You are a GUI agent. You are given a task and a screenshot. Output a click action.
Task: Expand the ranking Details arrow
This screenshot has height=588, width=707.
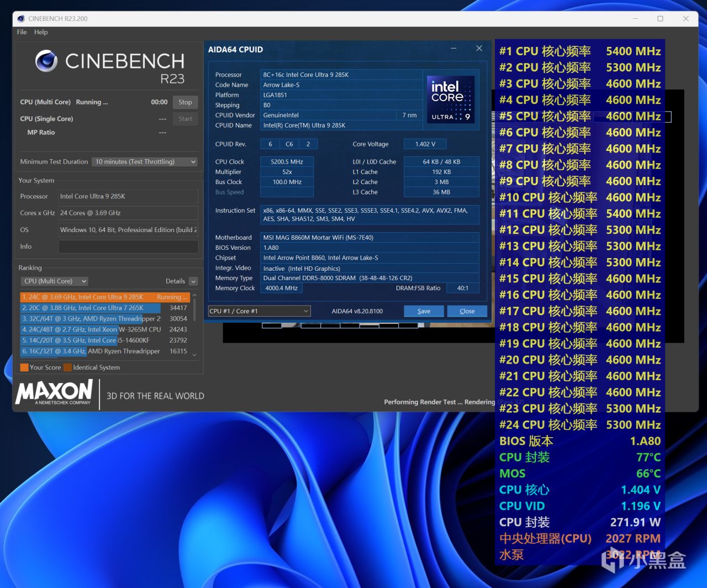tap(193, 281)
